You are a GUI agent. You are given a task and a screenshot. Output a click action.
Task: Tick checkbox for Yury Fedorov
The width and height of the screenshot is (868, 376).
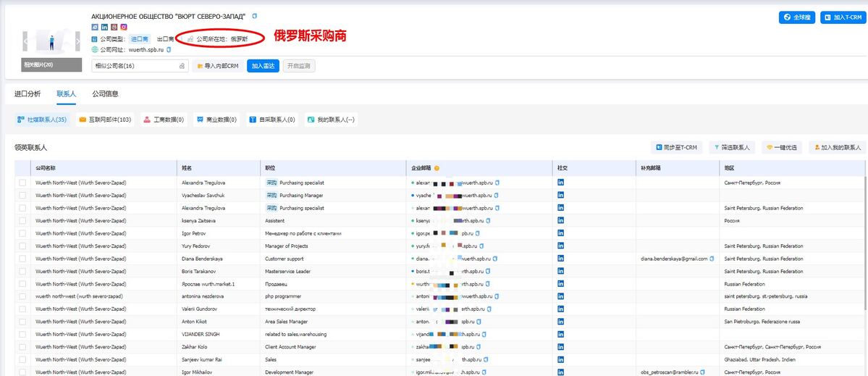22,246
